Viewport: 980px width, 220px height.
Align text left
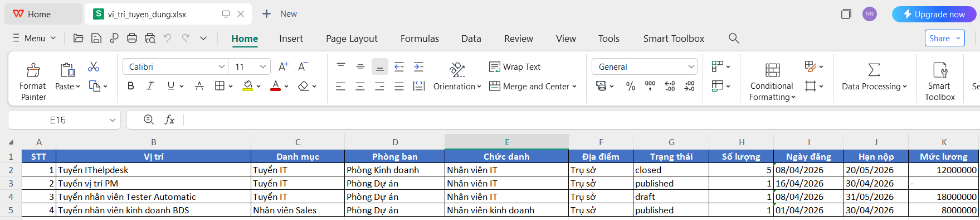(x=341, y=86)
